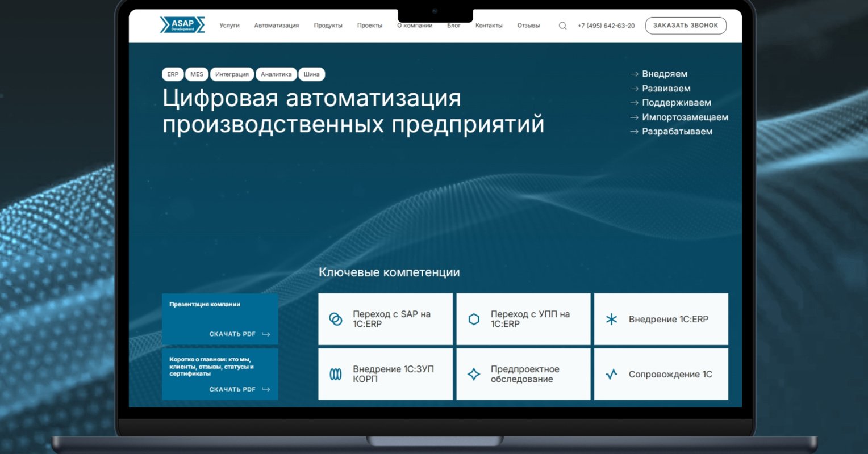Screen dimensions: 868x454
Task: Select the Шина tag
Action: (311, 74)
